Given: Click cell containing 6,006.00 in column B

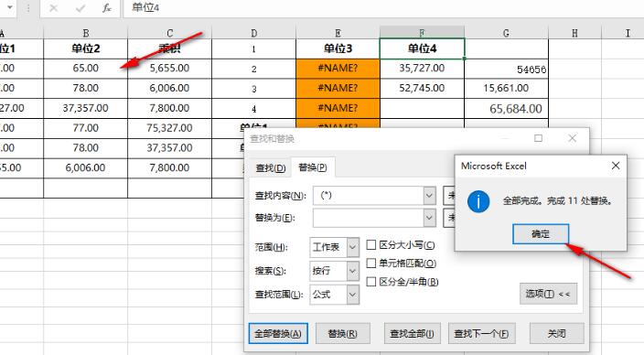Looking at the screenshot, I should click(85, 168).
